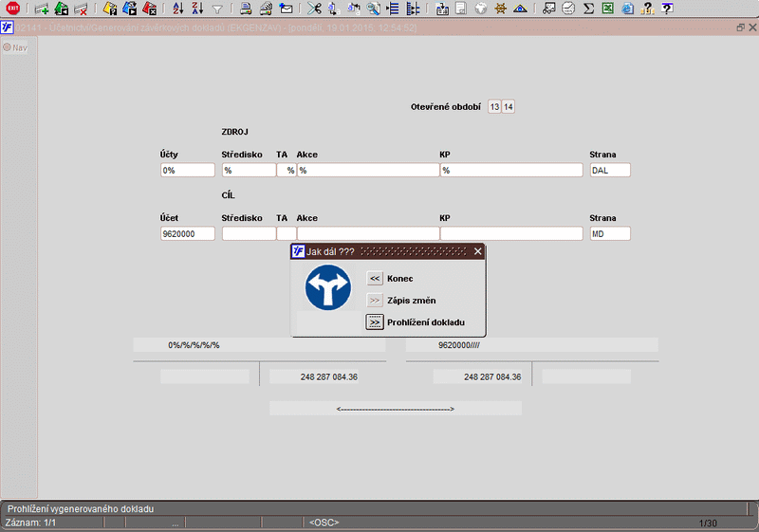Click the Excel export icon
Image resolution: width=759 pixels, height=532 pixels.
click(607, 9)
